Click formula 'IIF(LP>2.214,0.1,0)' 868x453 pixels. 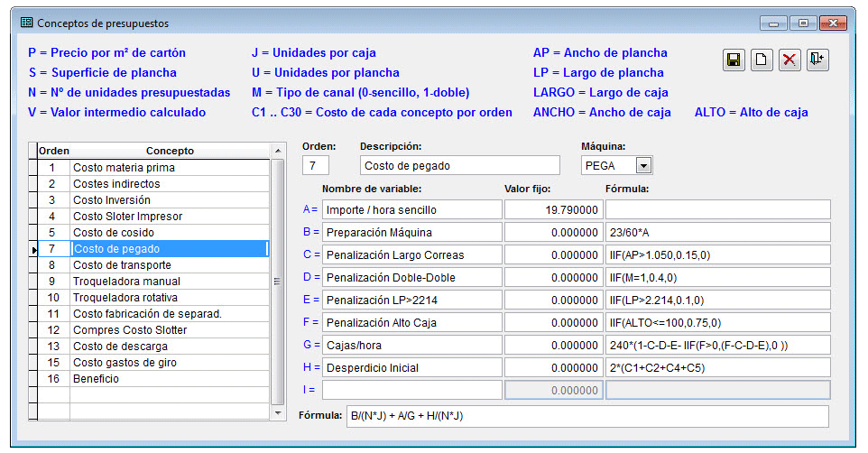718,300
